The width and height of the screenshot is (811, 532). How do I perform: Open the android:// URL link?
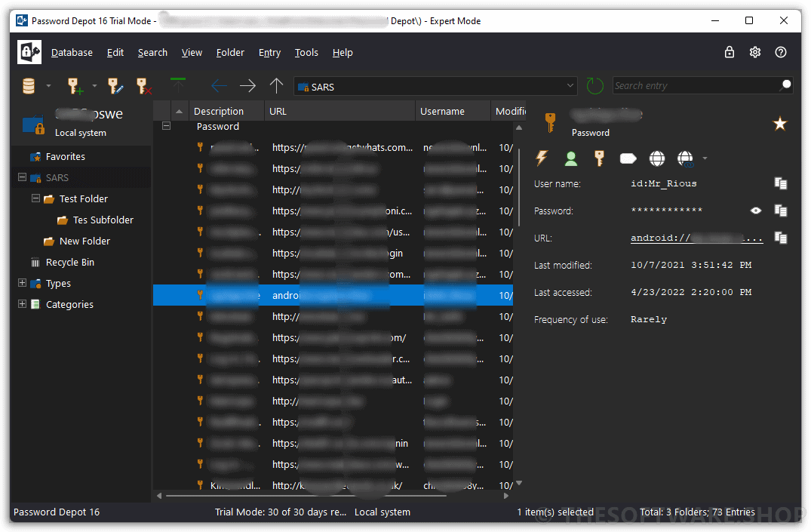click(x=696, y=238)
